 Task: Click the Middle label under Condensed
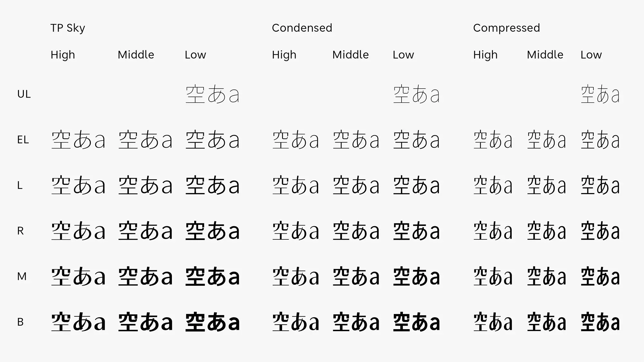(351, 55)
